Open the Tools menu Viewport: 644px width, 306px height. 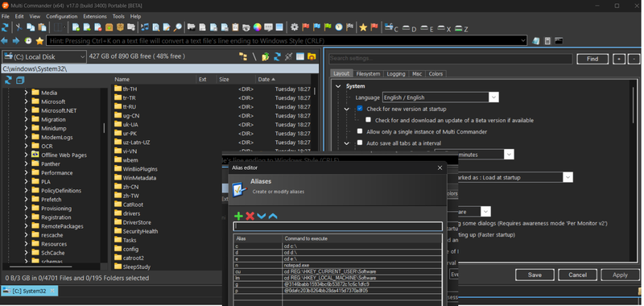click(x=118, y=16)
